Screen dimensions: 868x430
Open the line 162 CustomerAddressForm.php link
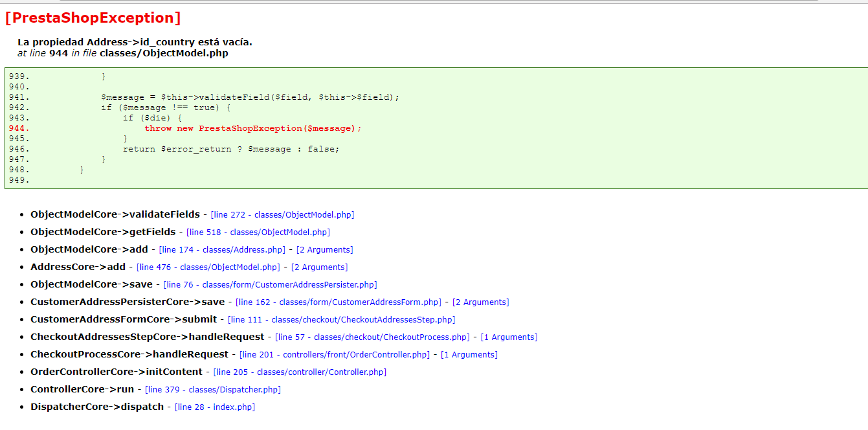(339, 302)
